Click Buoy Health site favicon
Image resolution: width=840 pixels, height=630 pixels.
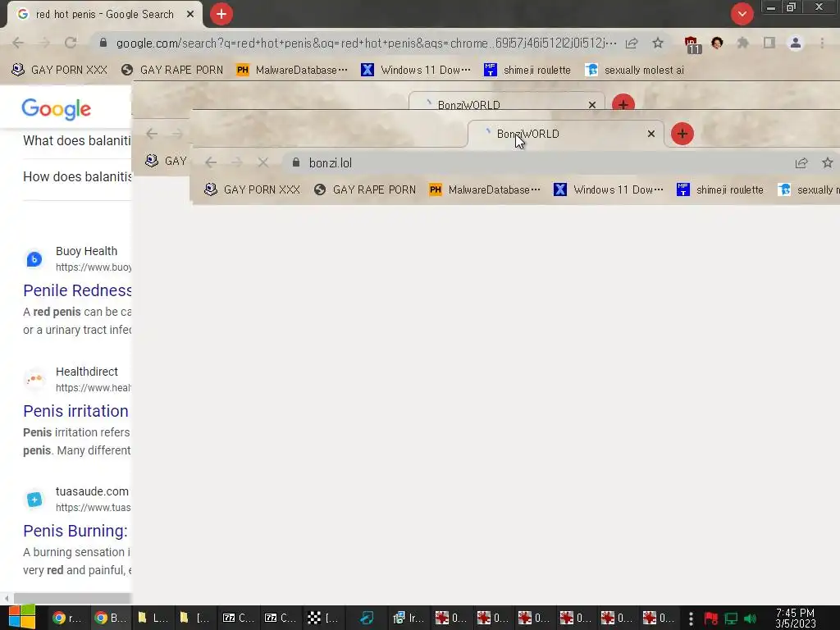(x=34, y=259)
